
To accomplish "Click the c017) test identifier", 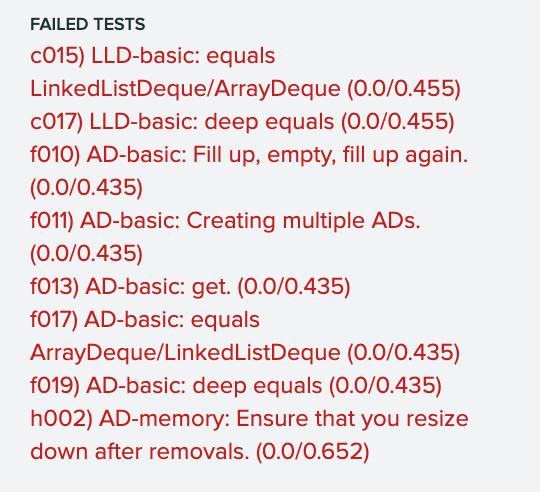I will (x=56, y=122).
